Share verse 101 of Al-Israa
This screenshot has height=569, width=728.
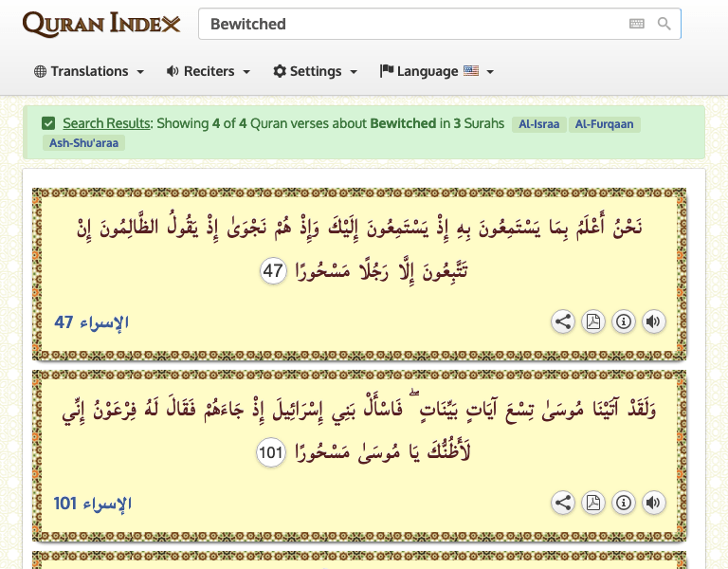point(563,503)
